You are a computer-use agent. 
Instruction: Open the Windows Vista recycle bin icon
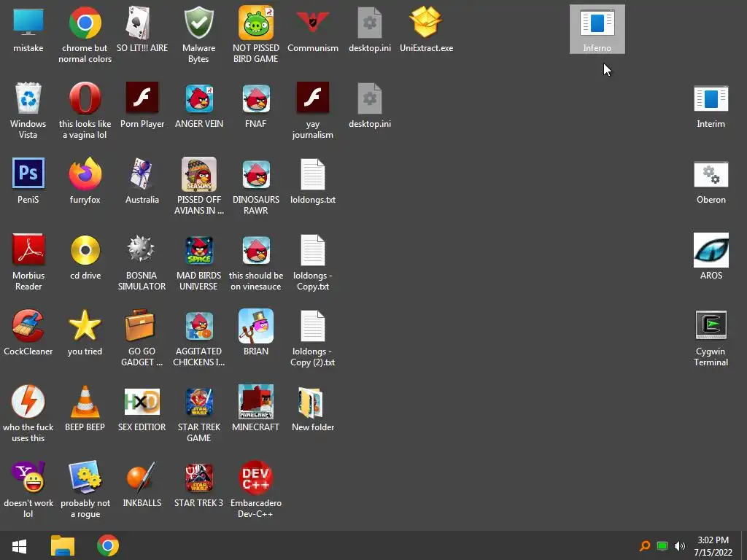(x=28, y=98)
